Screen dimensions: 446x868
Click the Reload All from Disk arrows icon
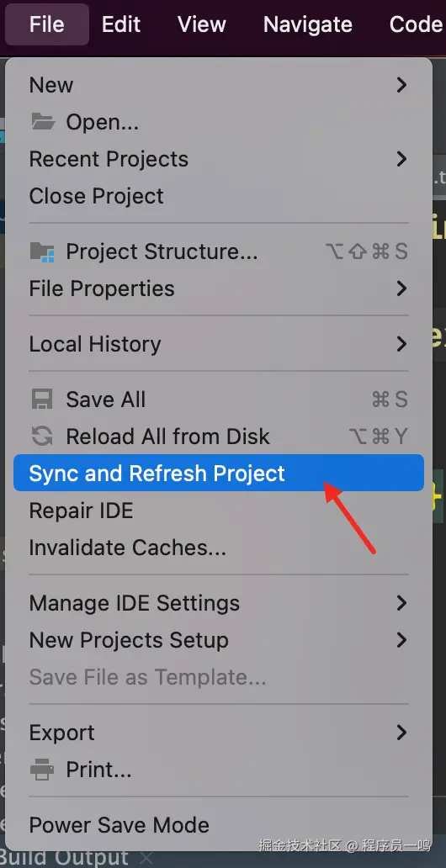click(42, 437)
